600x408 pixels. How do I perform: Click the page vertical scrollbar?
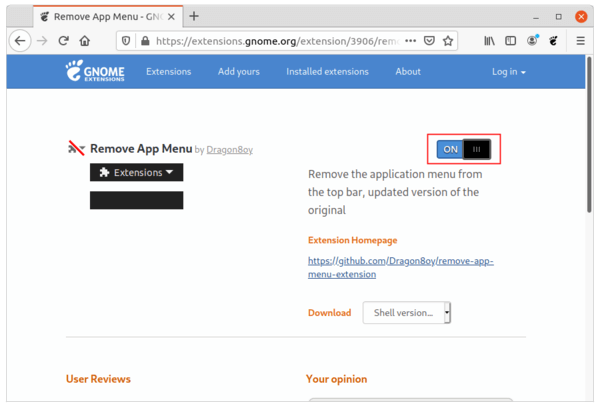click(589, 134)
